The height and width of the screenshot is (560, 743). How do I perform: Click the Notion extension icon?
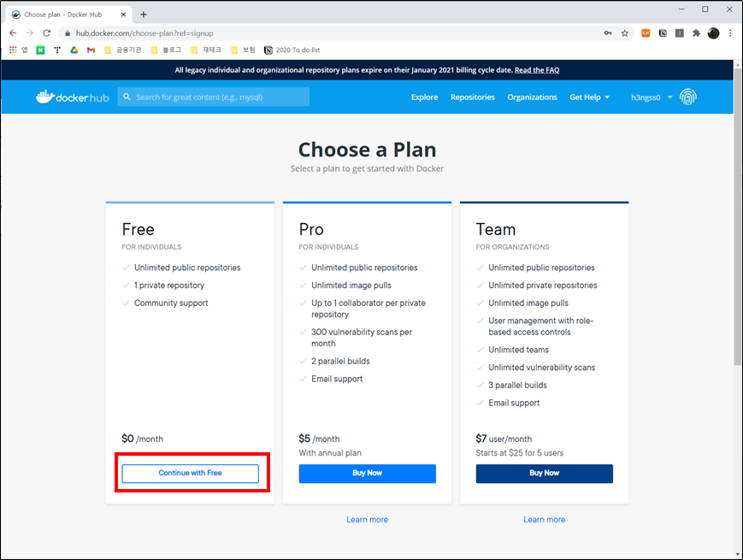663,33
